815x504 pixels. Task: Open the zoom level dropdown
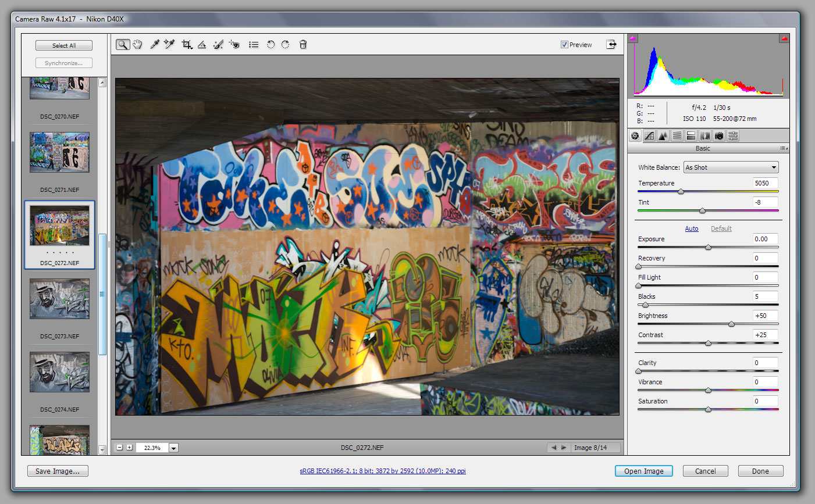click(173, 448)
